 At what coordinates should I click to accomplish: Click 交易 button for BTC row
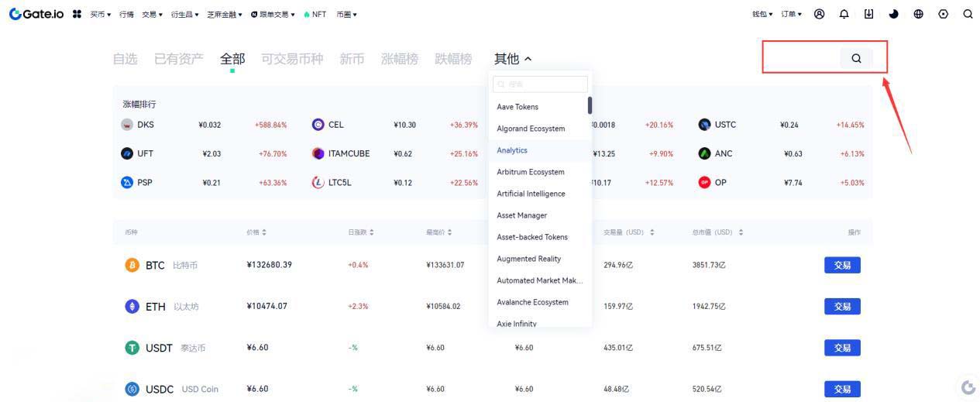coord(842,265)
